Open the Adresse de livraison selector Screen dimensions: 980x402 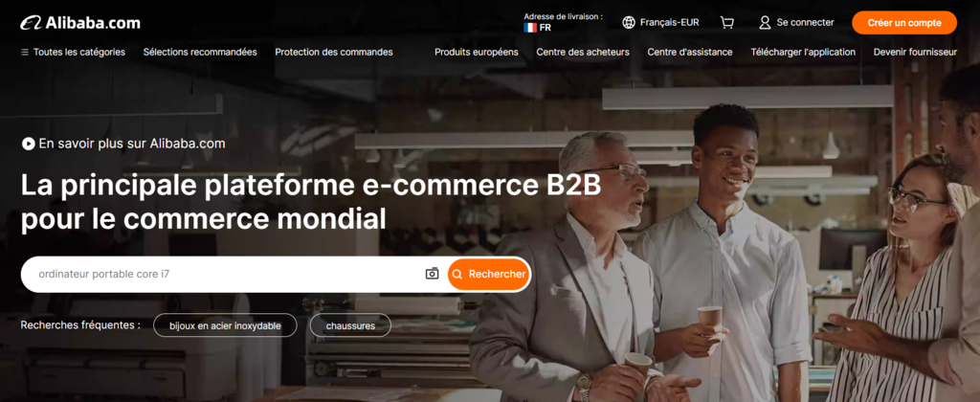point(563,22)
